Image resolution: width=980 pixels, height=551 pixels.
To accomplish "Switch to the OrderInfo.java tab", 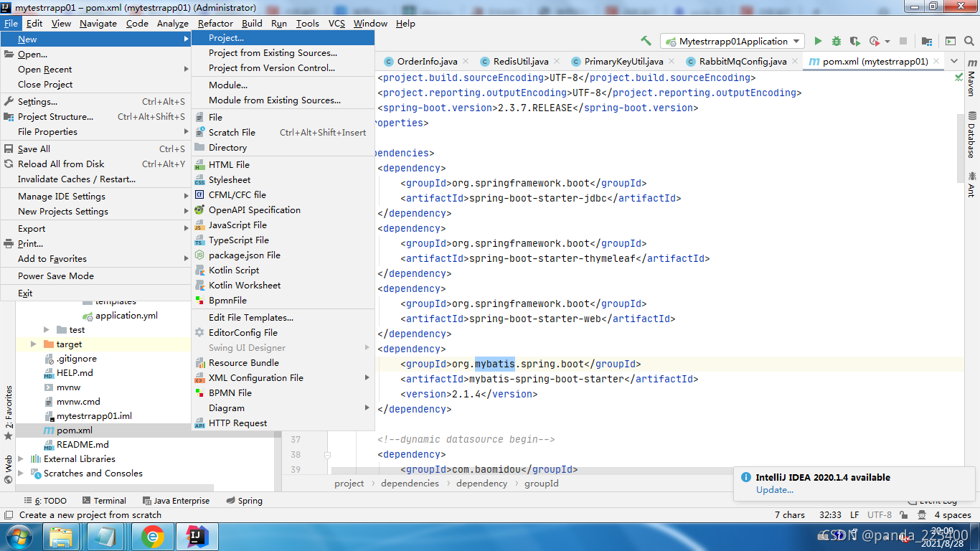I will [426, 62].
